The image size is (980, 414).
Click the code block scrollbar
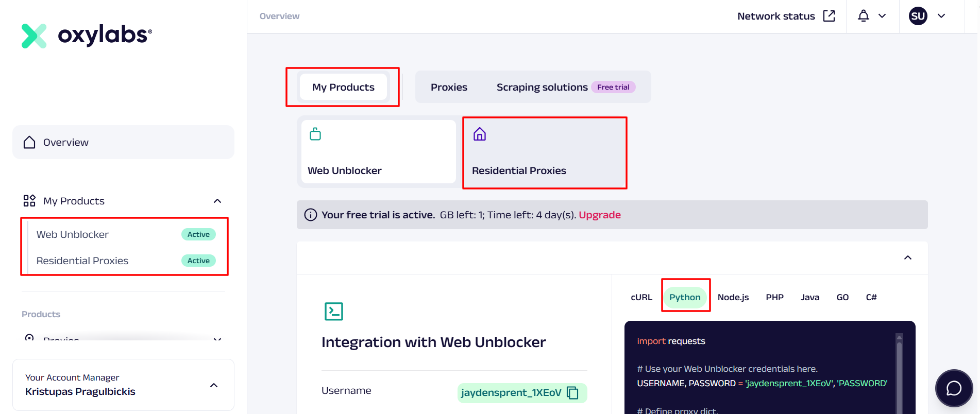[899, 373]
